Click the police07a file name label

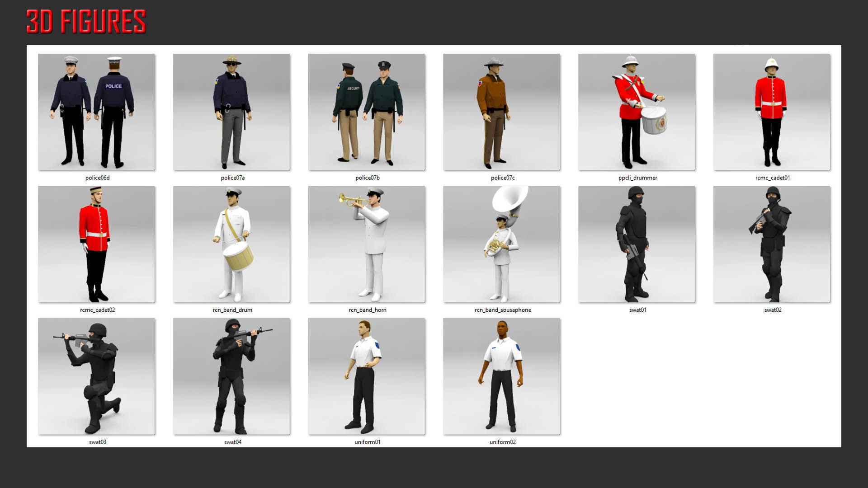point(233,178)
